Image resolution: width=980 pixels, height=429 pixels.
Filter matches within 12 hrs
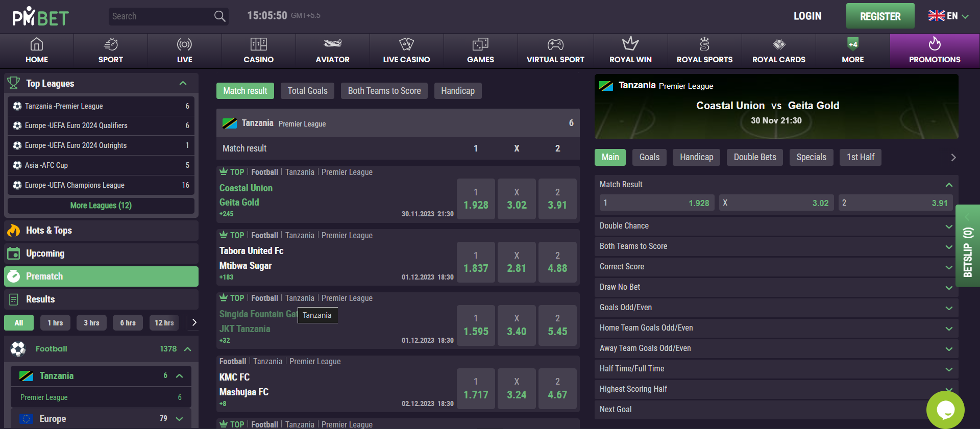164,322
